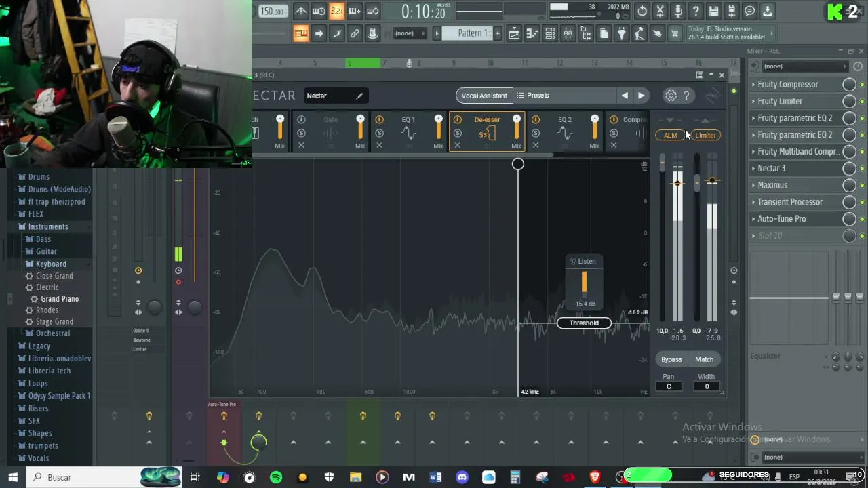Toggle draw mode pencil tool in toolbar
868x488 pixels.
pos(337,33)
